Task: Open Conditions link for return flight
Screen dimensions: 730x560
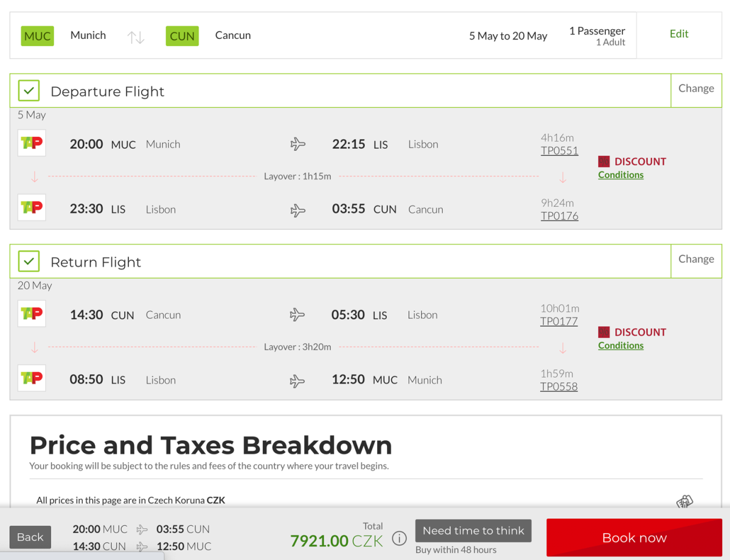Action: point(620,345)
